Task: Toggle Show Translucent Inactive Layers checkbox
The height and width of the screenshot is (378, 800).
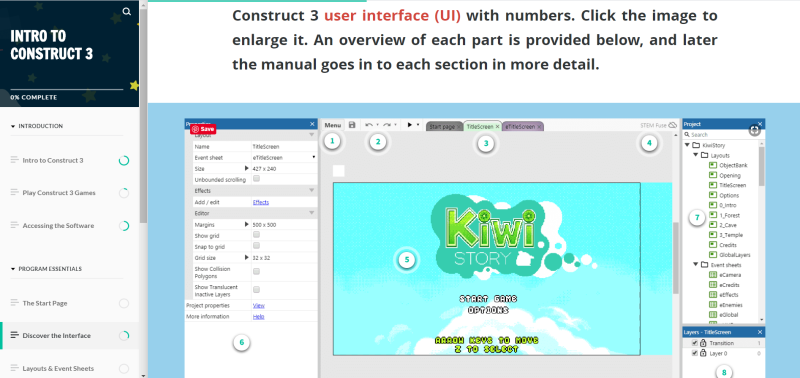Action: (x=257, y=290)
